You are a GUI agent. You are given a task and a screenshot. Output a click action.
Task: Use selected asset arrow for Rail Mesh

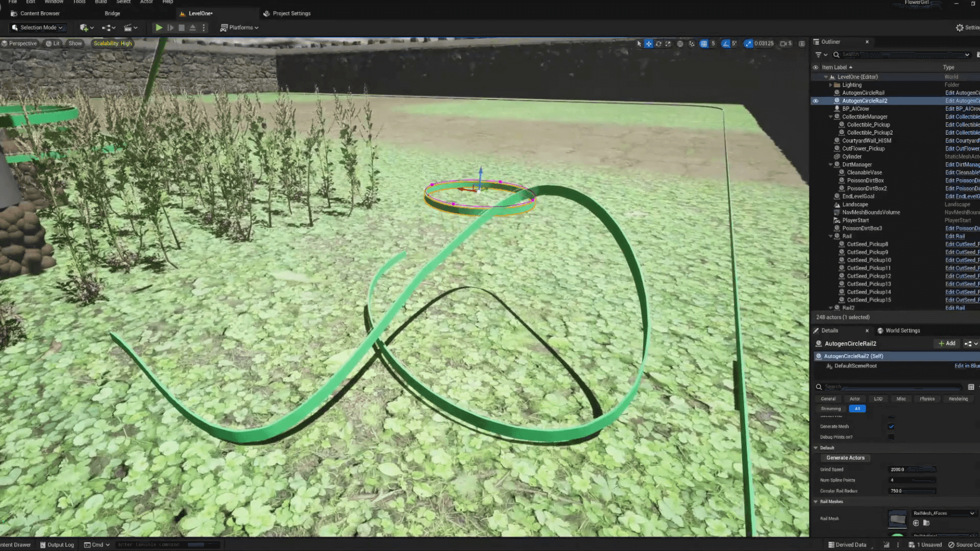pyautogui.click(x=916, y=523)
